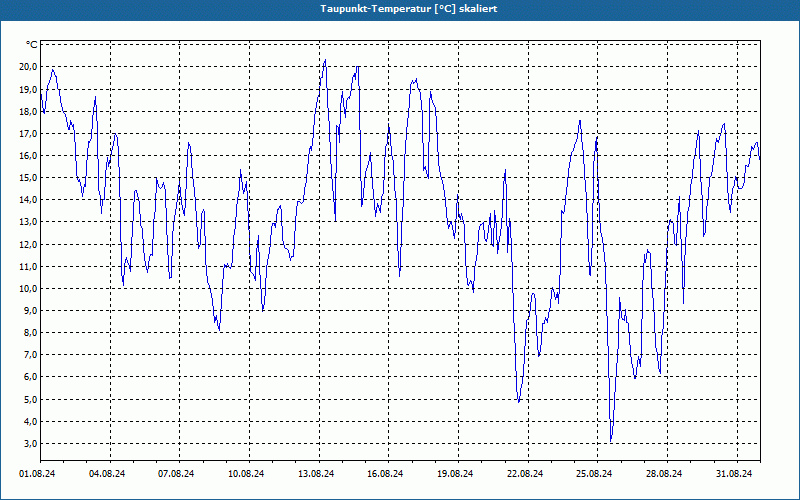Click the 15,0 y-axis label

click(28, 178)
